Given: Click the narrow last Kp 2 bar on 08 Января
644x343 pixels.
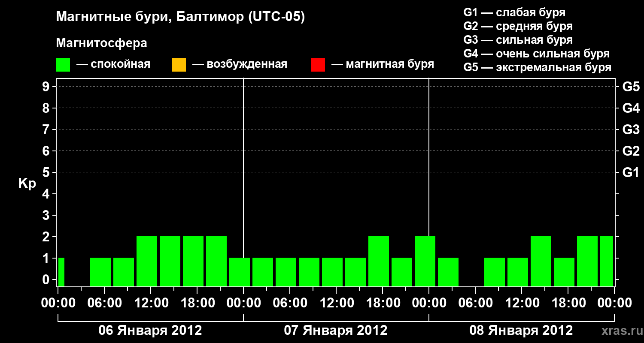Looking at the screenshot, I should point(607,261).
